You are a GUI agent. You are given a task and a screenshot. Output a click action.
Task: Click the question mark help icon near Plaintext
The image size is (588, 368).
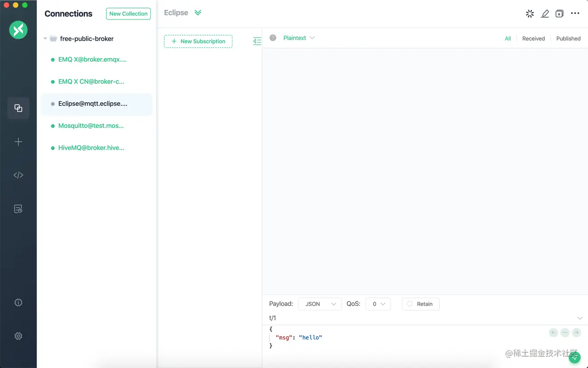[273, 38]
